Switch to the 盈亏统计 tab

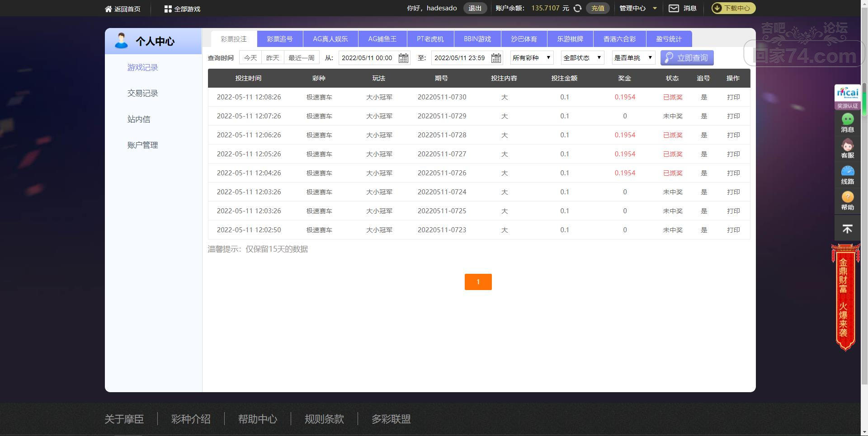[669, 39]
